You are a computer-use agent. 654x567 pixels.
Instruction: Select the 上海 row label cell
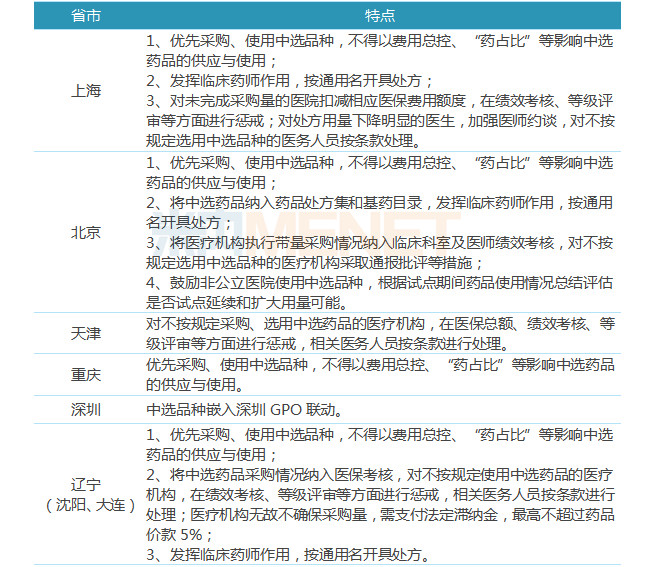tap(86, 91)
